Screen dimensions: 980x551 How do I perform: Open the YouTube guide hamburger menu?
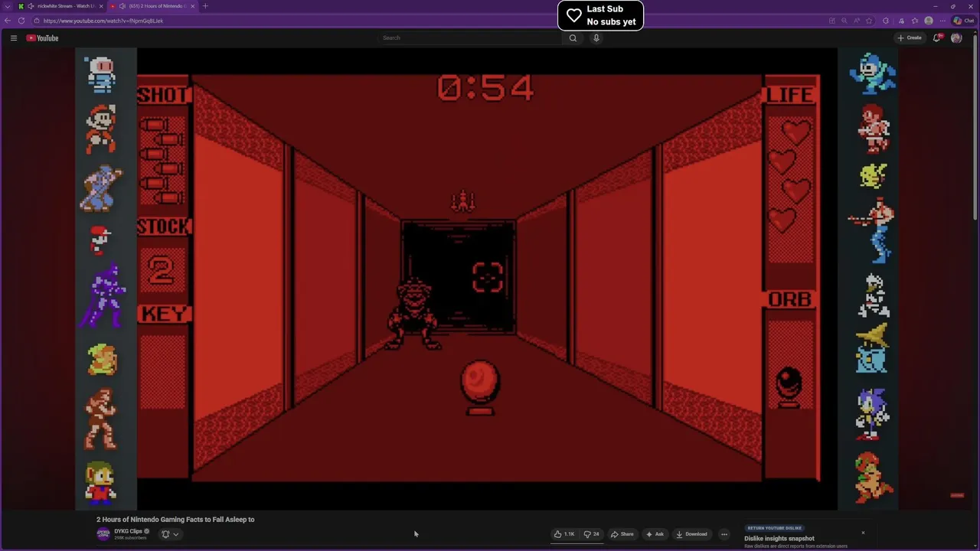pos(13,37)
